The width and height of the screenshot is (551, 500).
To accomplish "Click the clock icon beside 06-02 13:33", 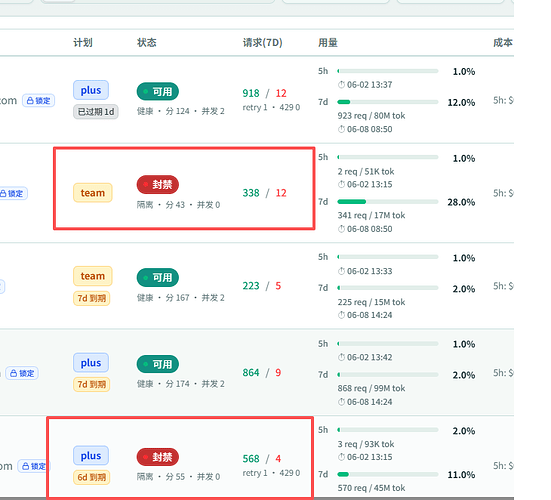I will click(341, 271).
